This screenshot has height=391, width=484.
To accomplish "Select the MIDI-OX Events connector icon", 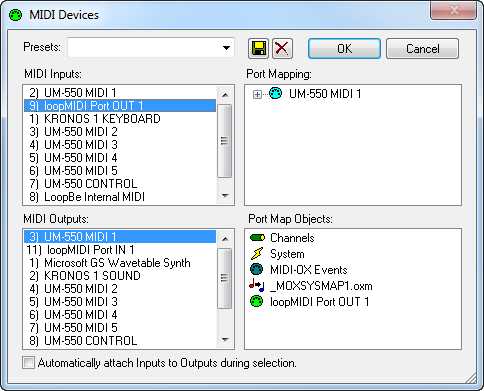I will pos(257,269).
